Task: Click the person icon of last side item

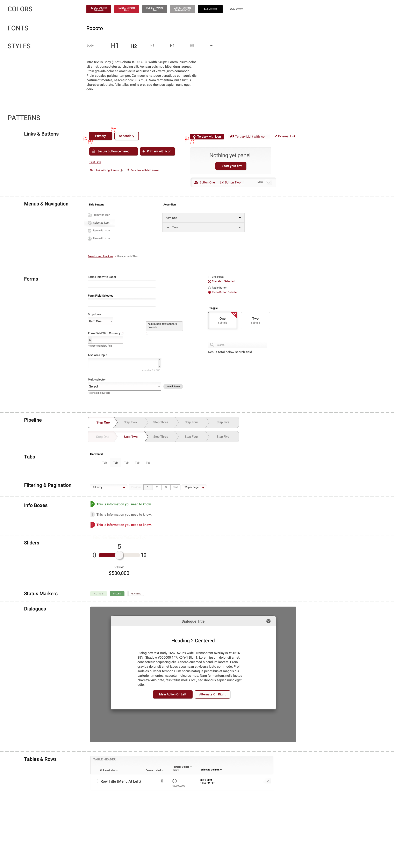Action: point(90,239)
